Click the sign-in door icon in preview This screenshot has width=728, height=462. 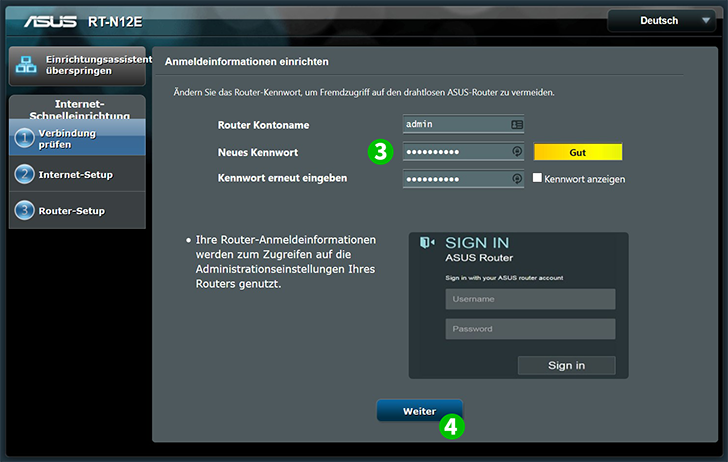pyautogui.click(x=427, y=242)
